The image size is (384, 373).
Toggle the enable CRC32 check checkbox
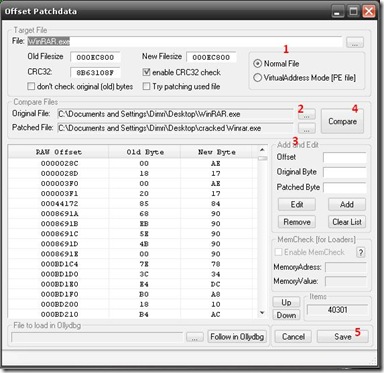[x=146, y=72]
